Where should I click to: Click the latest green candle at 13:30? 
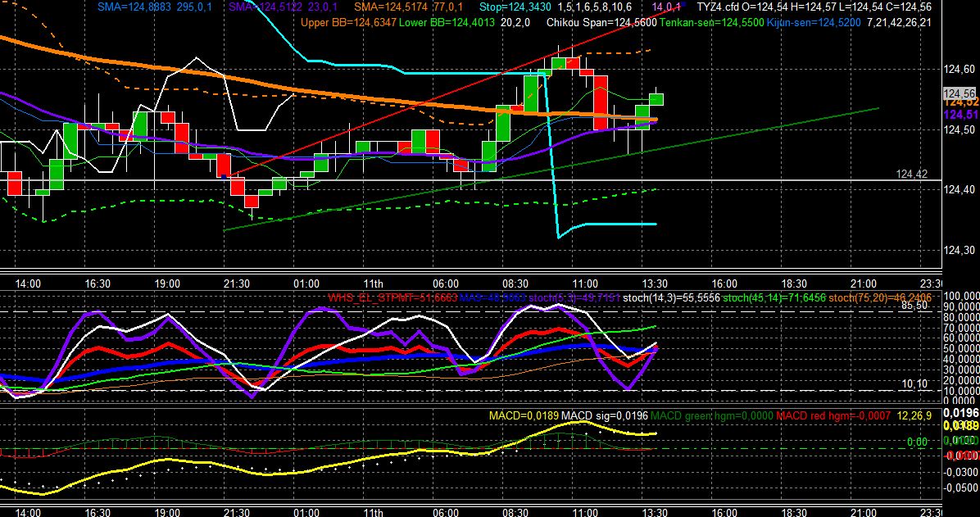pyautogui.click(x=656, y=99)
